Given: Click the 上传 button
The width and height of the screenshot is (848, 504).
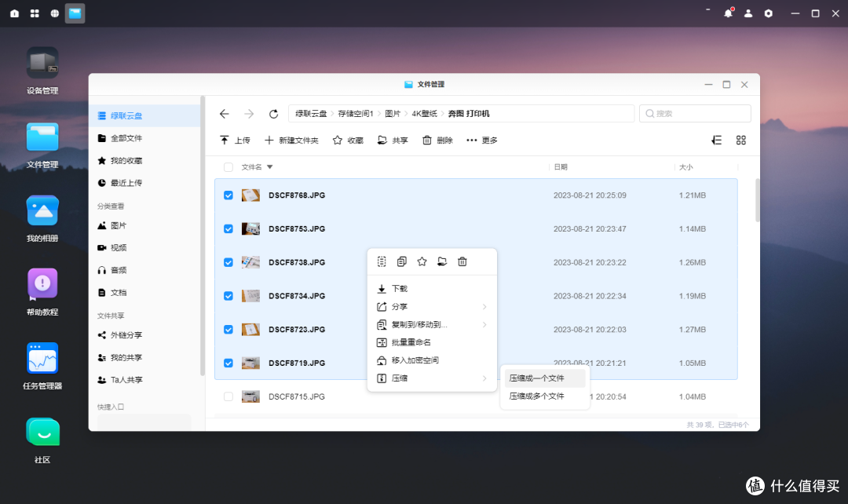Looking at the screenshot, I should [x=236, y=140].
